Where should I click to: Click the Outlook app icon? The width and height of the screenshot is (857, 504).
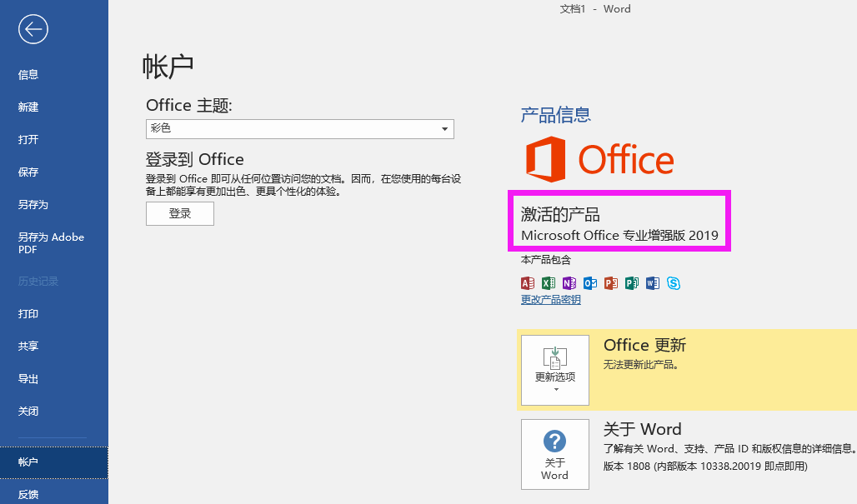coord(590,283)
